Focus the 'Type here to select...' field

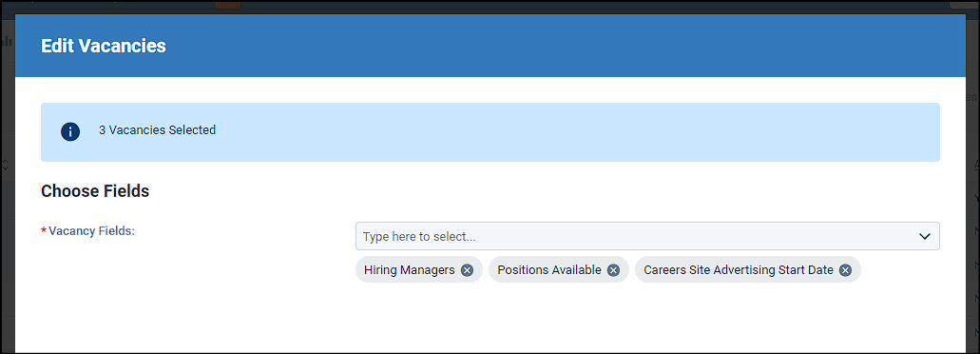pyautogui.click(x=647, y=236)
